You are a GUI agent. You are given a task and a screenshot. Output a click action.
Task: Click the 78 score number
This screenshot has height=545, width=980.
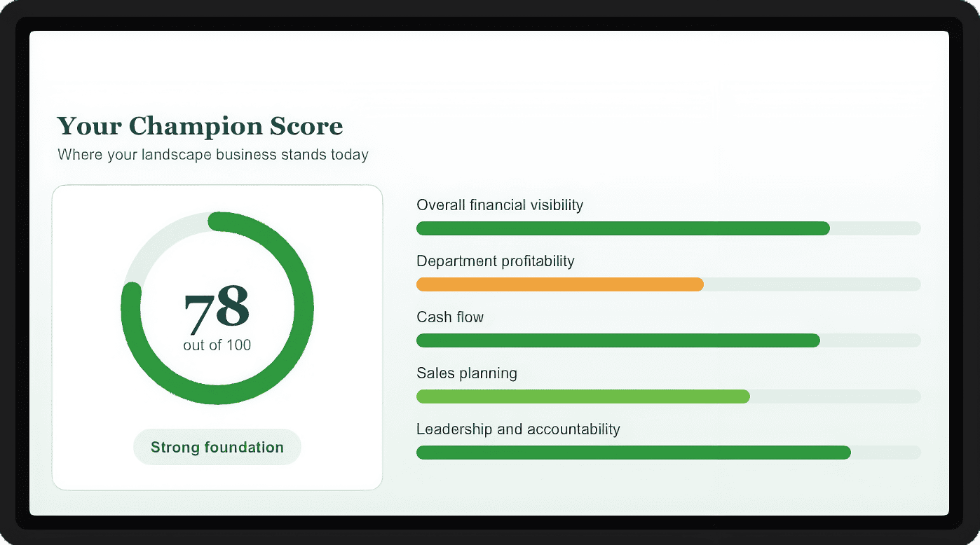(x=217, y=308)
